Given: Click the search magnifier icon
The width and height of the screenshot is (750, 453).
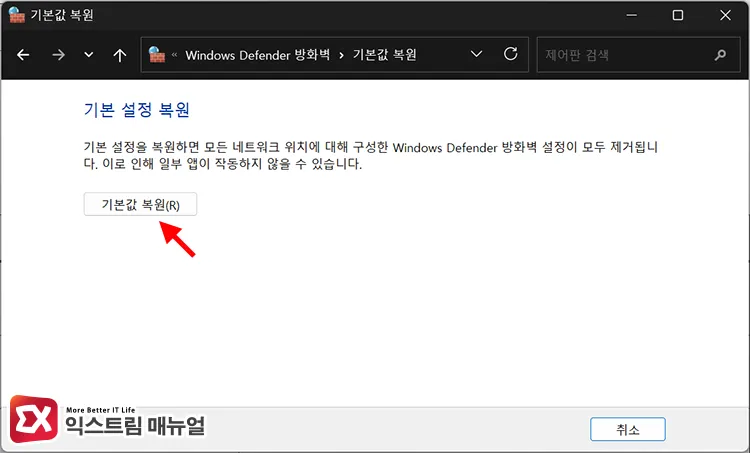Looking at the screenshot, I should pyautogui.click(x=720, y=55).
